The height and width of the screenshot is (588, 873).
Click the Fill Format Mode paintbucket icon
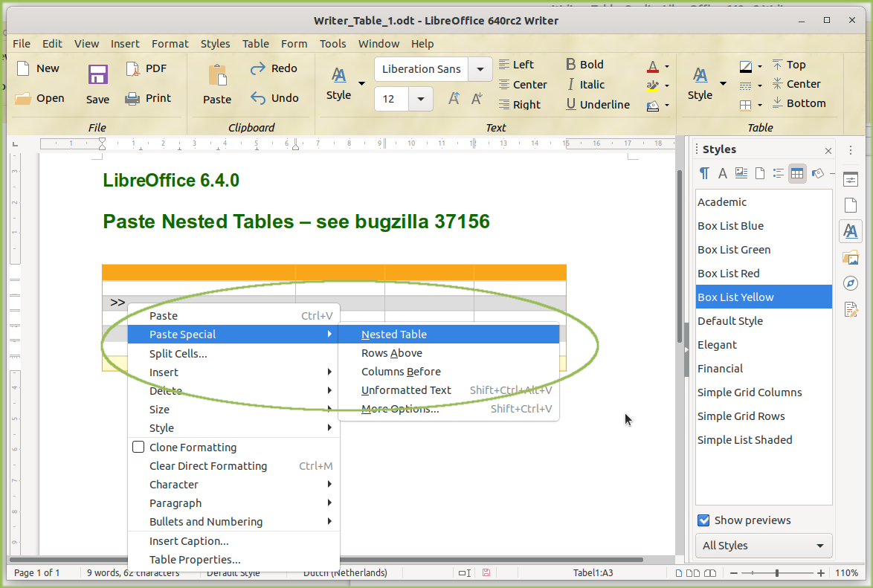[x=816, y=173]
